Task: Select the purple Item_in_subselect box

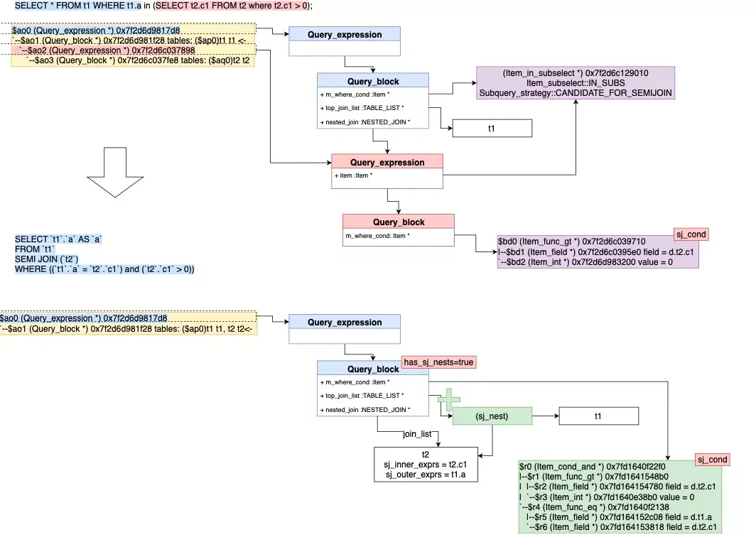Action: point(576,83)
